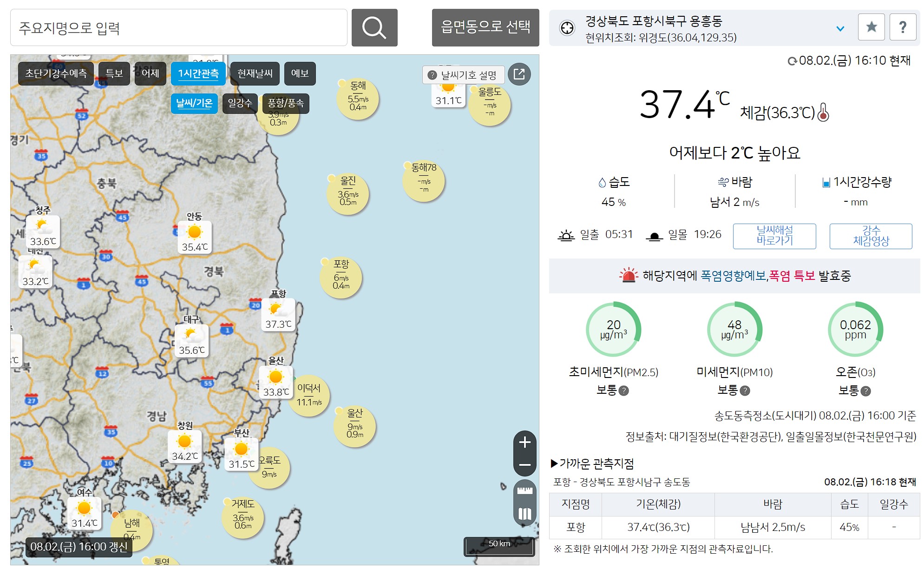Switch to the 초단기강수예측 tab
Screen dimensions: 924x576
coord(56,73)
